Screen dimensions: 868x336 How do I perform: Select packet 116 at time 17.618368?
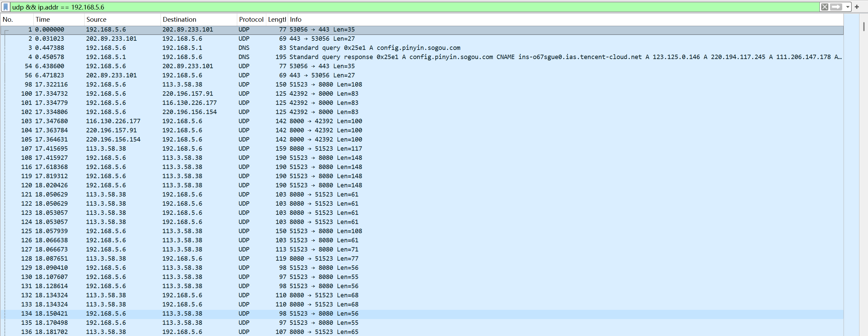click(422, 167)
